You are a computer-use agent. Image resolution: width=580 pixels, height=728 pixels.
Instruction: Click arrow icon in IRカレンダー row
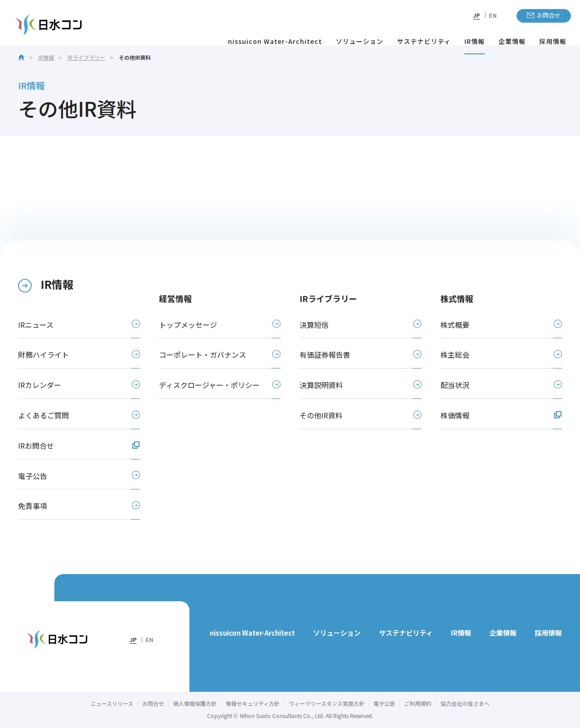pyautogui.click(x=136, y=384)
